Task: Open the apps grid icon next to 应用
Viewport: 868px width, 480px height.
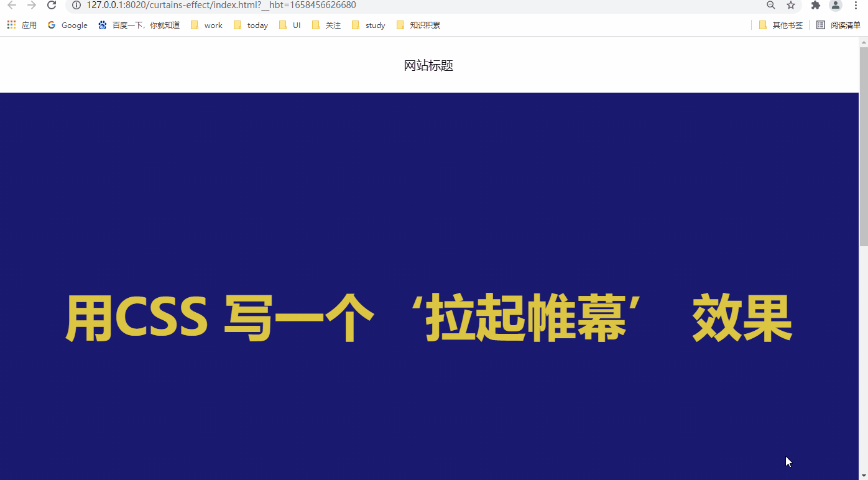Action: (11, 25)
